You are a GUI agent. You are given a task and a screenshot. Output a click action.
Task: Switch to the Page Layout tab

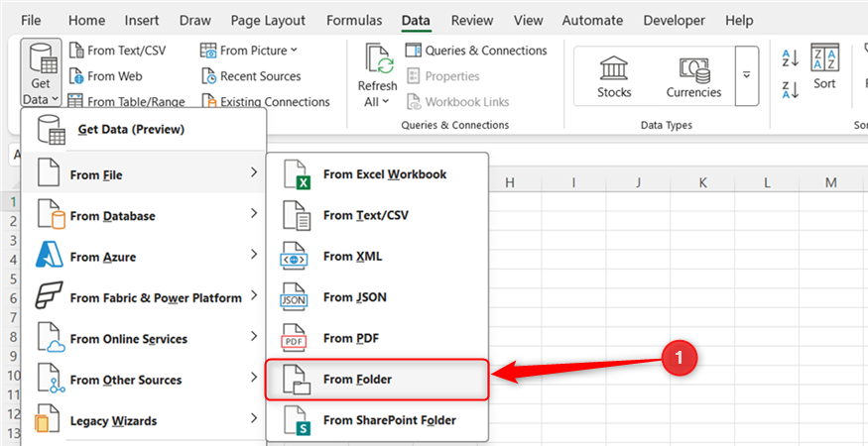pyautogui.click(x=268, y=21)
